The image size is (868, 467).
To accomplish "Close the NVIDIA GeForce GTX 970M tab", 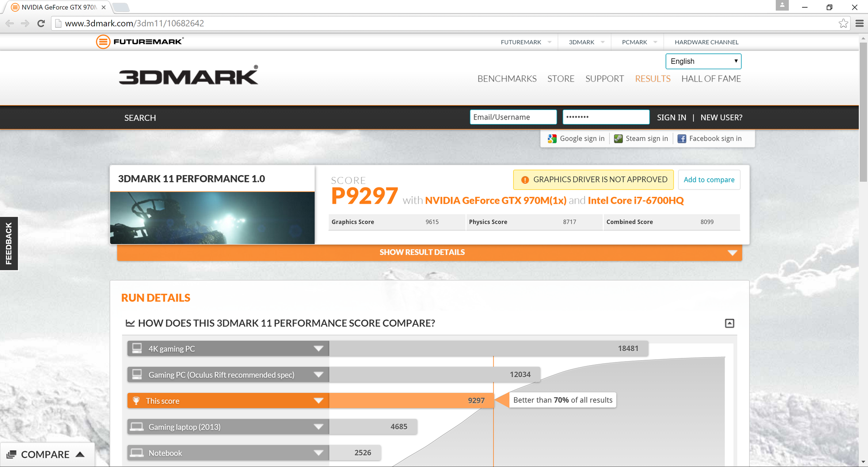I will pos(104,7).
